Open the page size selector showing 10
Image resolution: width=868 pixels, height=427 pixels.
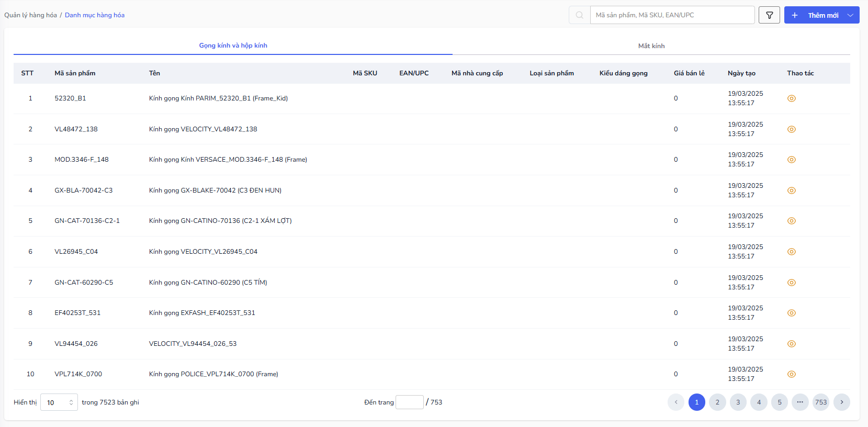[x=59, y=402]
